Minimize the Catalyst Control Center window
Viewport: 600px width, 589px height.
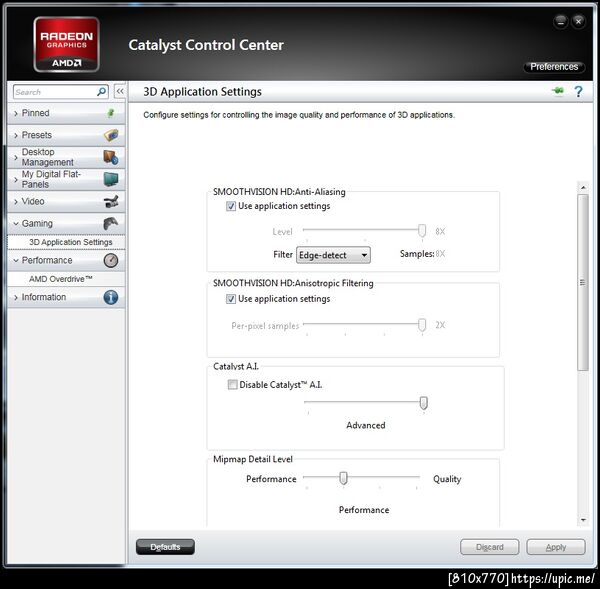(x=561, y=22)
